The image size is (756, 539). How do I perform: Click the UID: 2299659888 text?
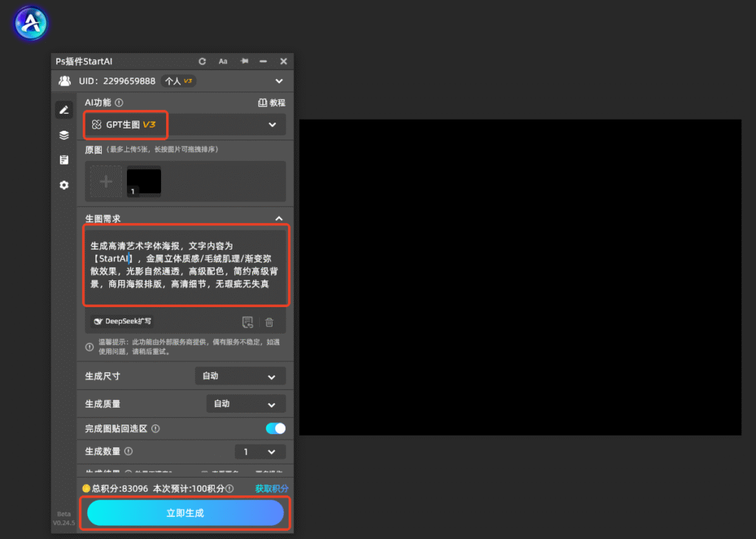117,81
